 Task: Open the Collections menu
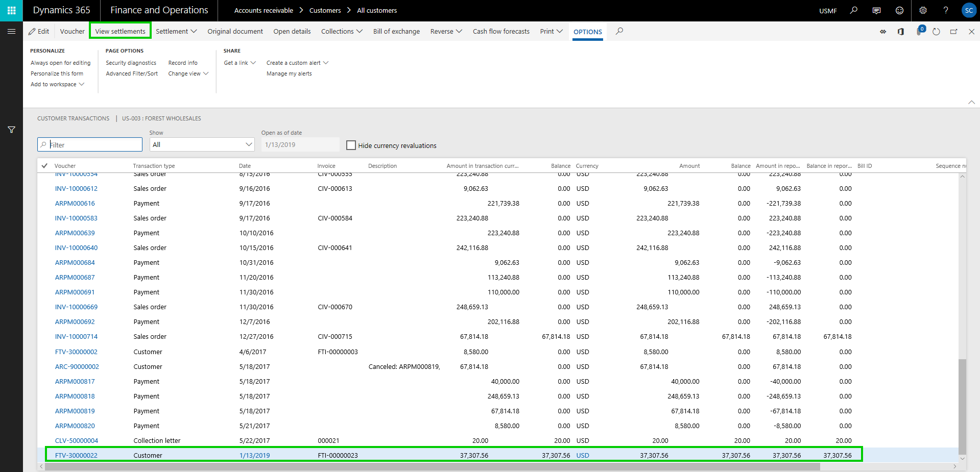[341, 31]
